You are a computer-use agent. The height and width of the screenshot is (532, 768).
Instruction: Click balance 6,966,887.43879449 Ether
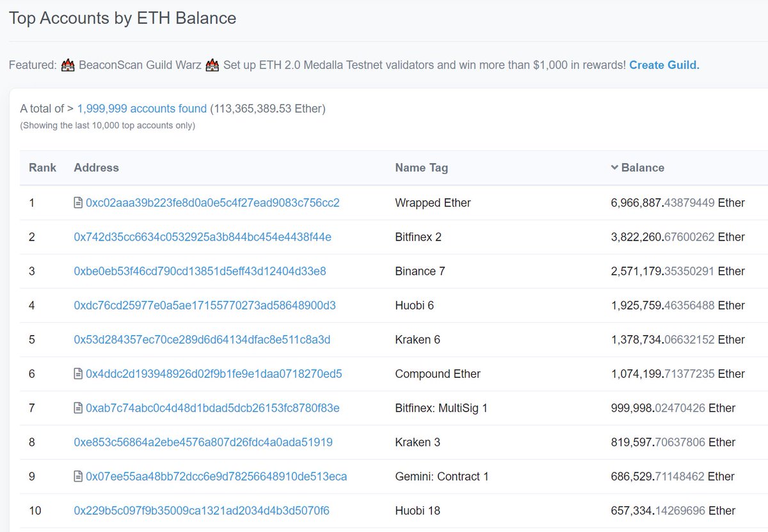point(678,203)
